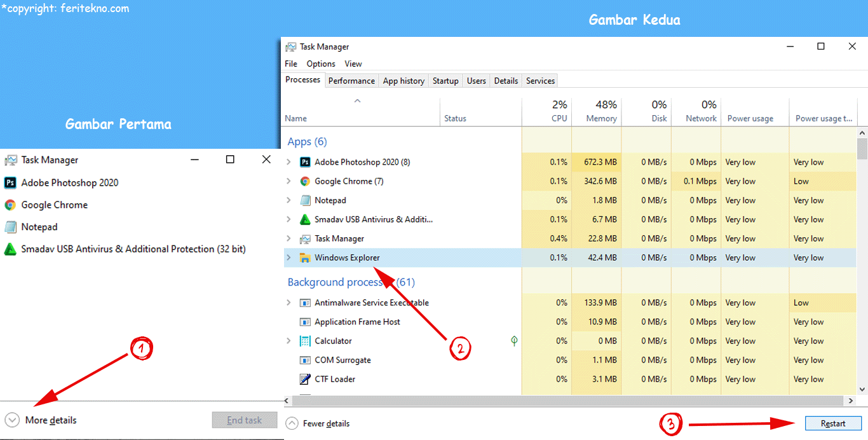Viewport: 868px width, 440px height.
Task: Click the CTF Loader pen icon
Action: 305,379
